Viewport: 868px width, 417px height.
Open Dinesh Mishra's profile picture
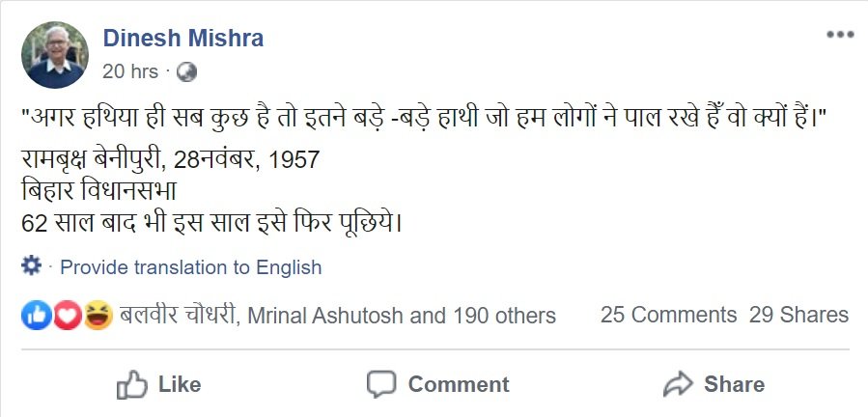55,55
